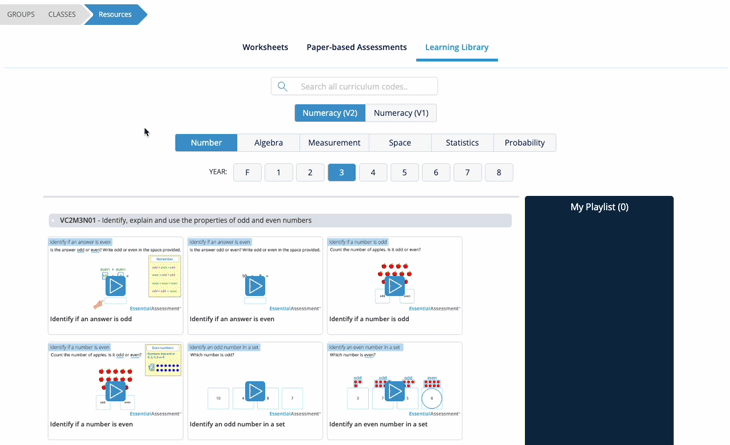Play the 'Identify if an answer is even' video
This screenshot has width=730, height=445.
point(255,286)
